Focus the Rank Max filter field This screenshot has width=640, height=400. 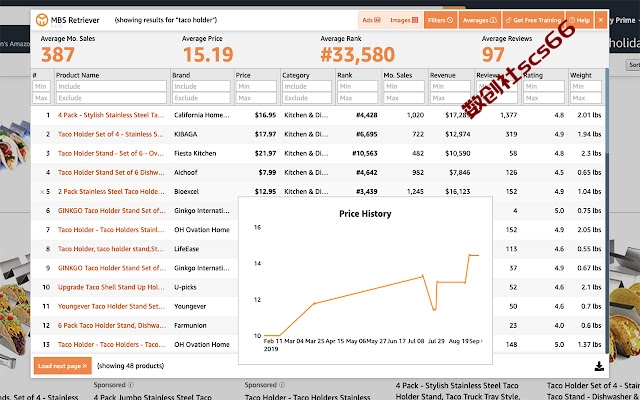pyautogui.click(x=358, y=98)
